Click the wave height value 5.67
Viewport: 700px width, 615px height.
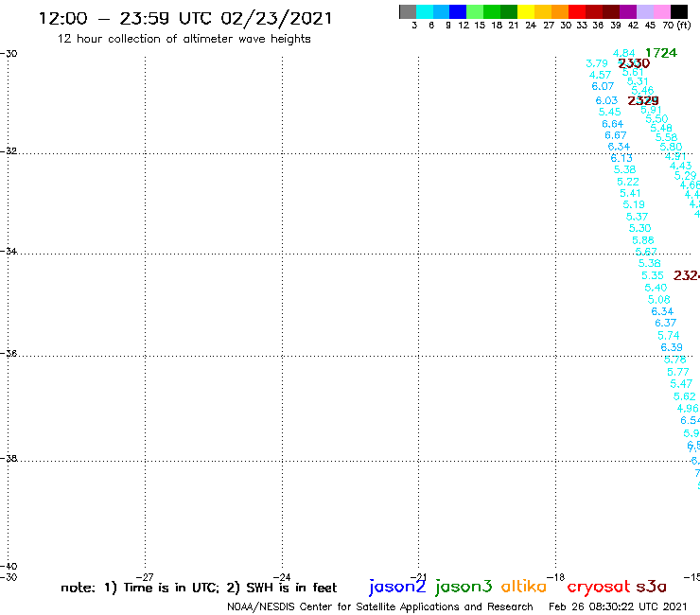tap(646, 252)
